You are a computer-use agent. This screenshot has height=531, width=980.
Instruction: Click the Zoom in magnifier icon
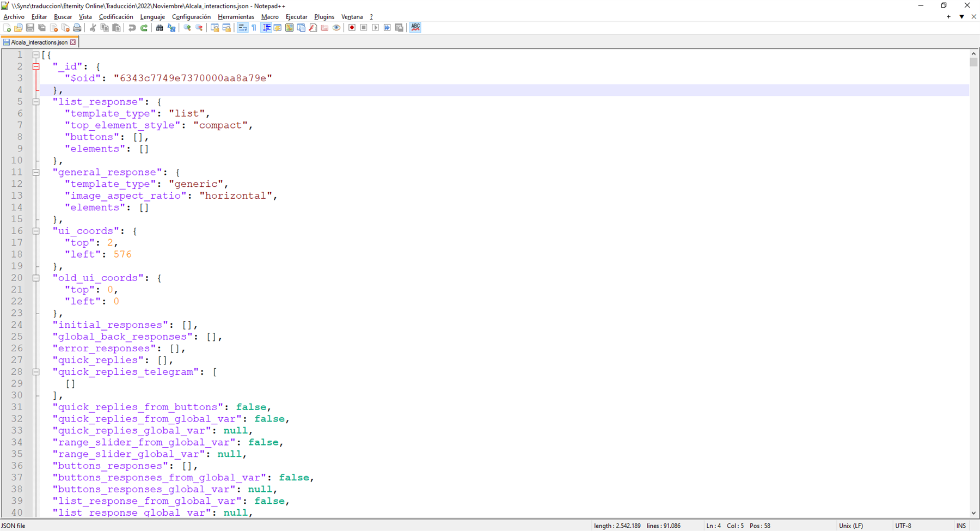(x=187, y=28)
